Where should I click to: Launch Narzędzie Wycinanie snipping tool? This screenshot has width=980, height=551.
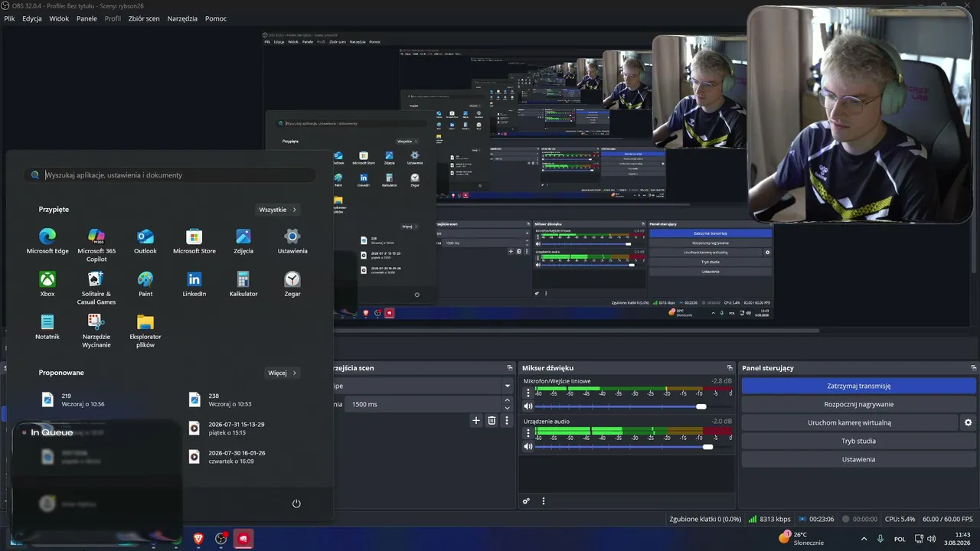click(96, 331)
